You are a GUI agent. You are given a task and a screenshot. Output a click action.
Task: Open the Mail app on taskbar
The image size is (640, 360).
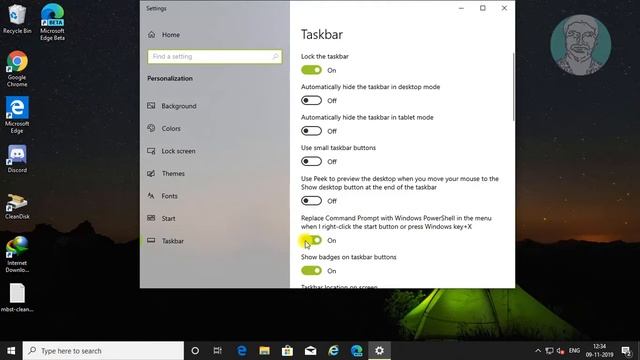tap(311, 351)
